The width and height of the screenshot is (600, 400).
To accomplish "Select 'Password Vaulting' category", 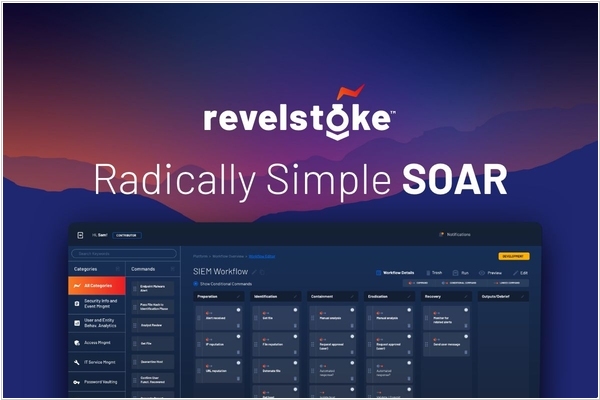I will [x=97, y=382].
